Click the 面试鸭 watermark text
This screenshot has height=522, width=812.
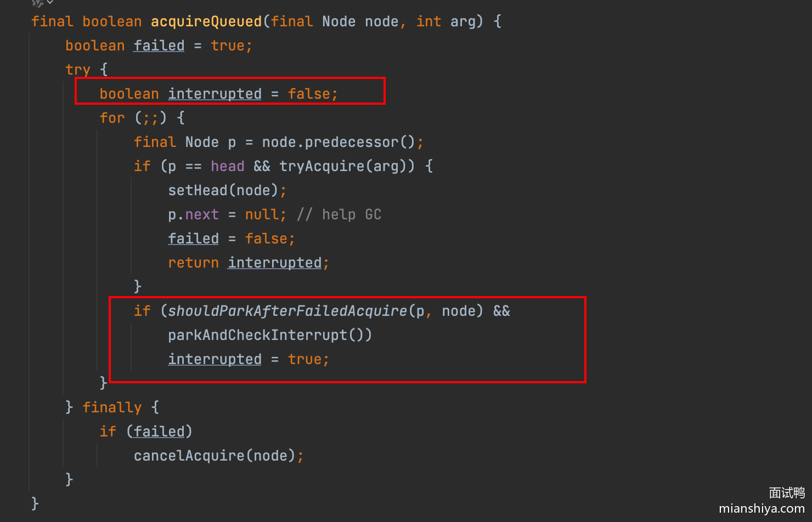pos(787,492)
